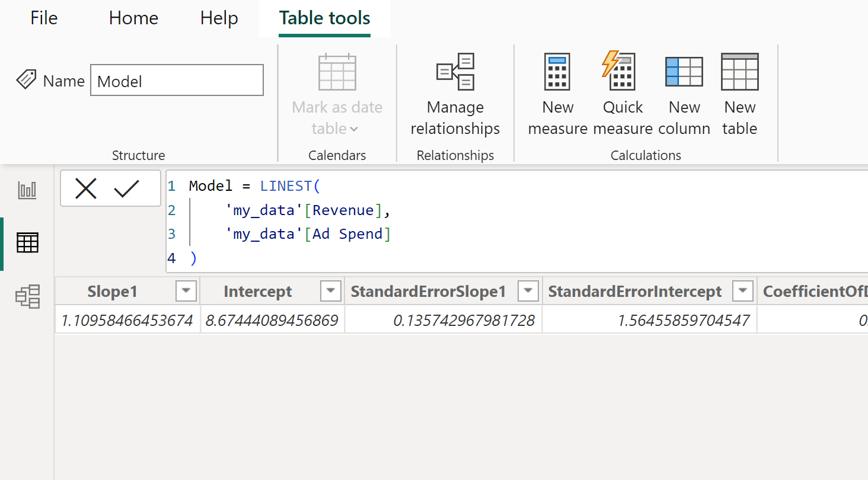This screenshot has height=480, width=868.
Task: Click the Quick measure label
Action: [623, 118]
